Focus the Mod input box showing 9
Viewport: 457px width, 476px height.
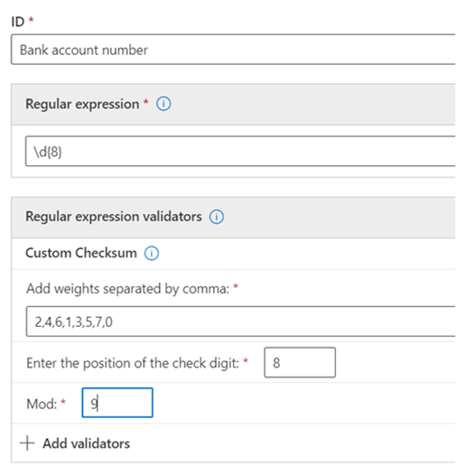click(117, 403)
